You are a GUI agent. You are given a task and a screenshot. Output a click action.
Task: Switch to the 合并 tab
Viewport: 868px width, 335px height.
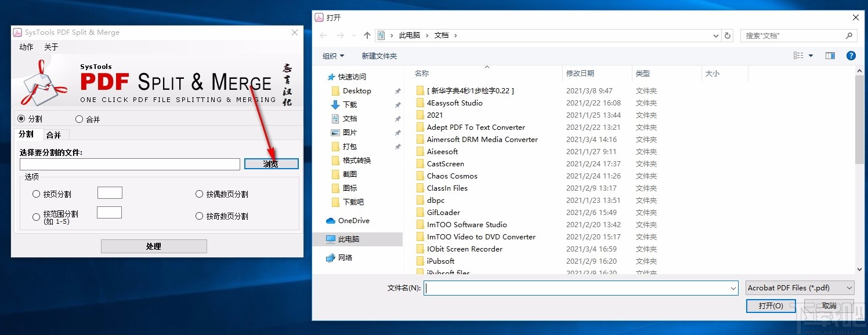tap(55, 134)
